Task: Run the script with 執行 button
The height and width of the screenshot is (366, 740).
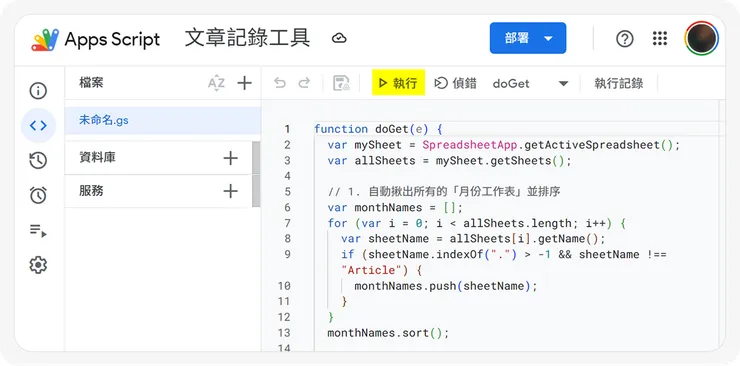Action: (398, 83)
